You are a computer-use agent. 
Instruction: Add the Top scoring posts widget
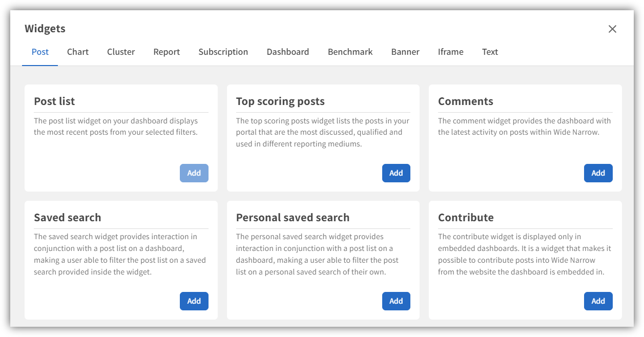tap(396, 173)
